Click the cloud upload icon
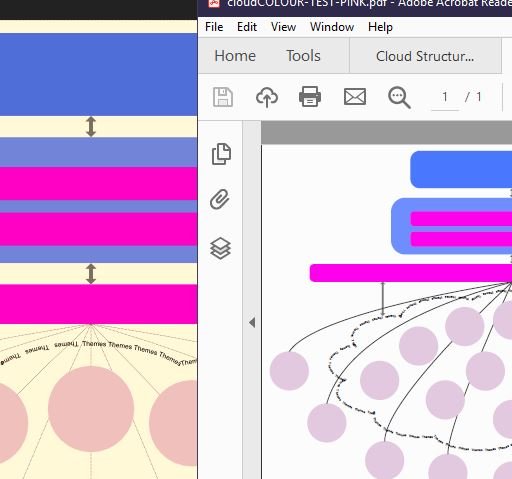The height and width of the screenshot is (479, 512). point(267,97)
